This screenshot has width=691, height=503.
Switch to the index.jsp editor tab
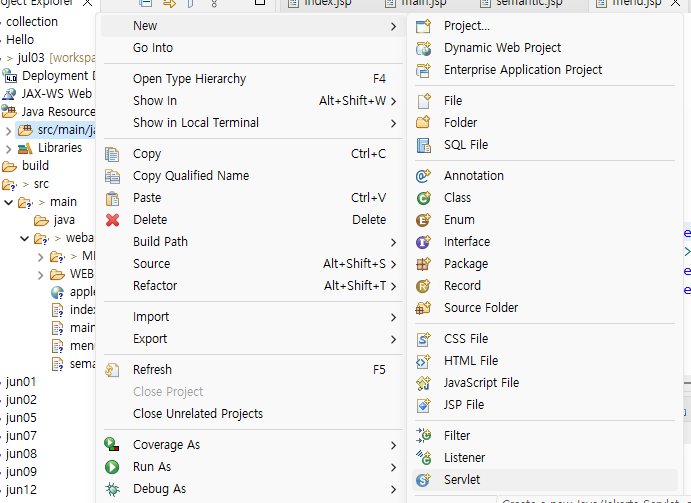pyautogui.click(x=328, y=3)
